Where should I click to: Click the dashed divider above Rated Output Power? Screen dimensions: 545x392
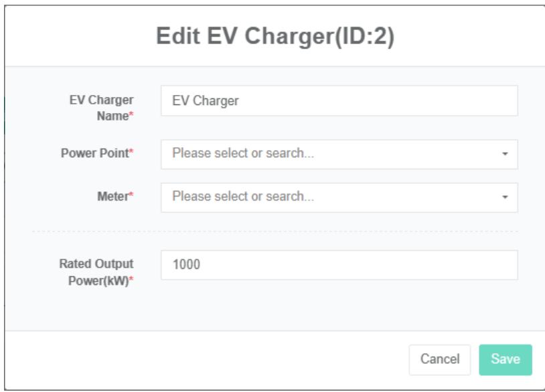275,231
